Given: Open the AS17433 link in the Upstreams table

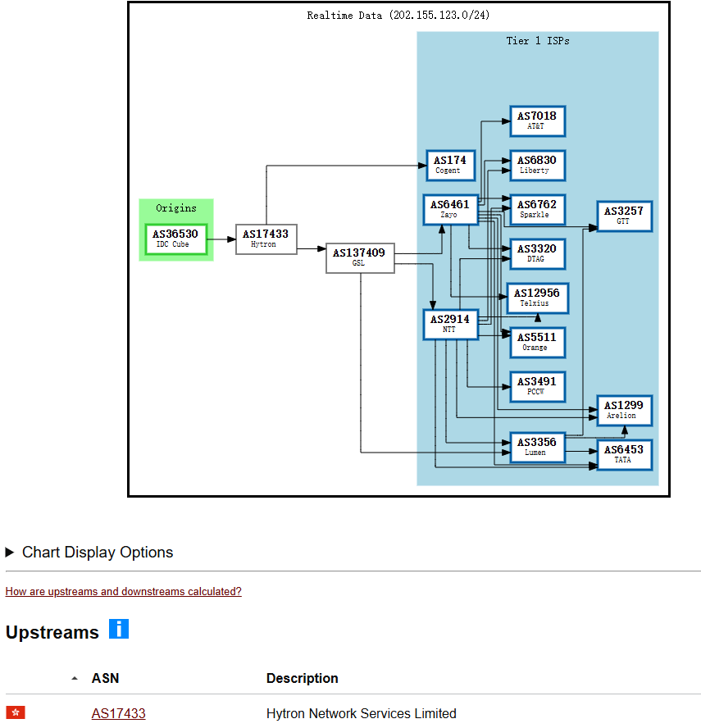Looking at the screenshot, I should tap(118, 713).
